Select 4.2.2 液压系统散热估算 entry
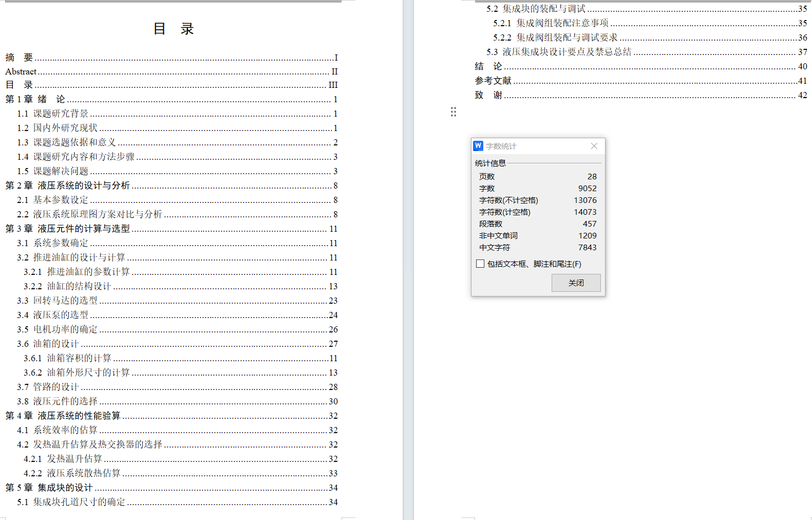This screenshot has width=812, height=520. pyautogui.click(x=181, y=473)
